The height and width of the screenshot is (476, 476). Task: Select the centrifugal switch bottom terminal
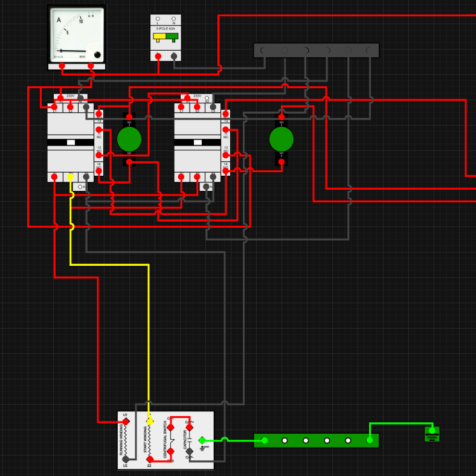[x=170, y=451]
